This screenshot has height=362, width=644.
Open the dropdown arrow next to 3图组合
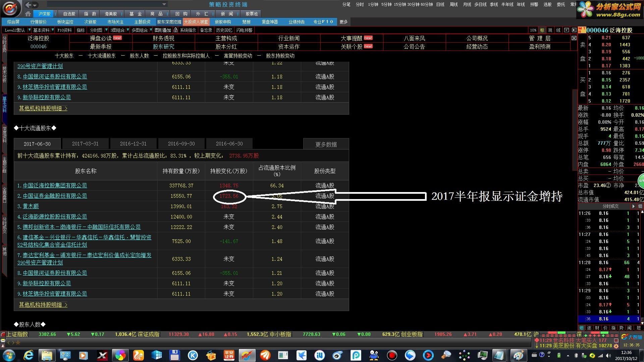[127, 30]
